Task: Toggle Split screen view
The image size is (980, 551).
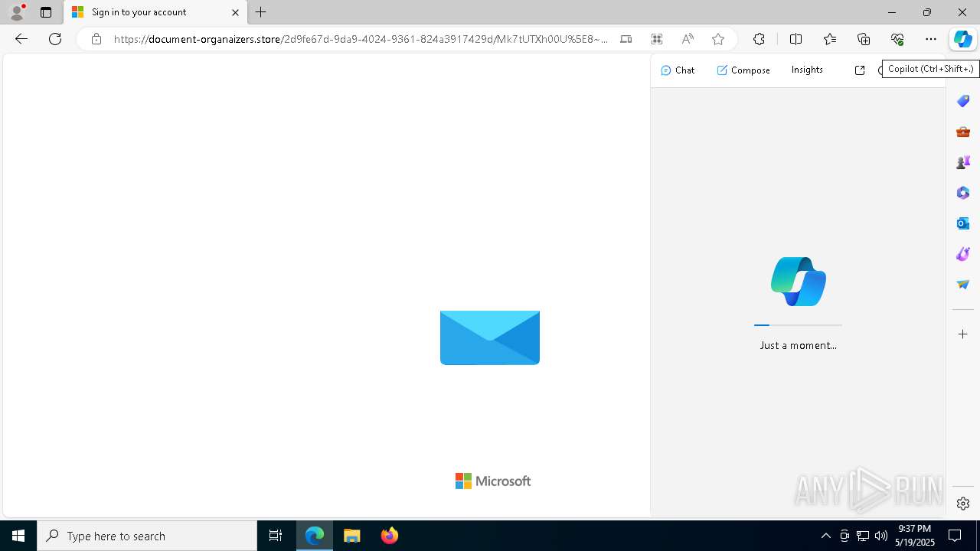Action: [795, 39]
